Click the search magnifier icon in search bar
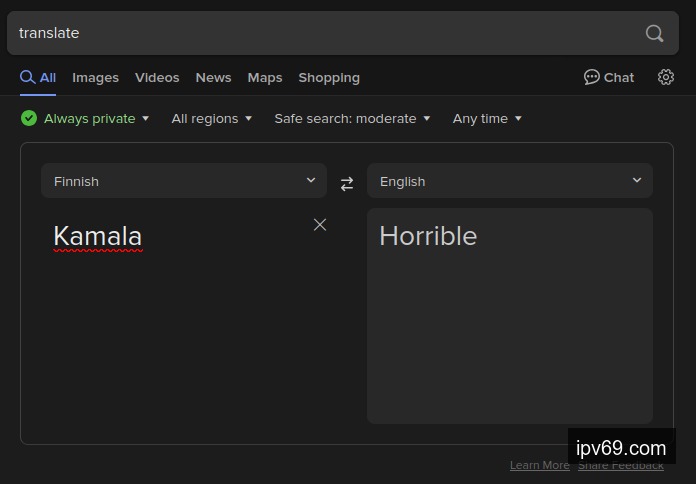This screenshot has width=696, height=484. point(654,33)
